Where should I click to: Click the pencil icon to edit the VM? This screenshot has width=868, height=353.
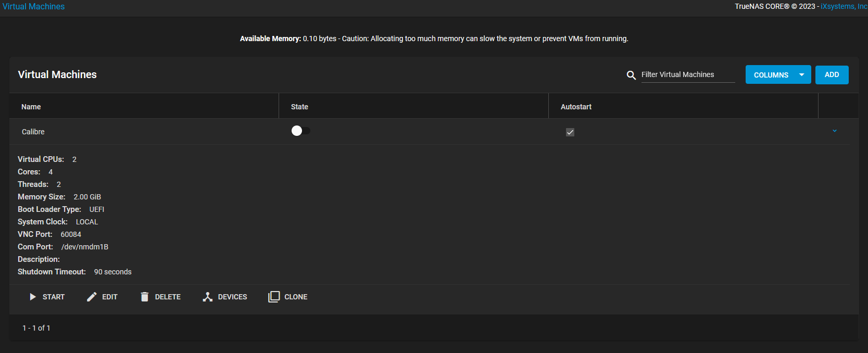(92, 297)
